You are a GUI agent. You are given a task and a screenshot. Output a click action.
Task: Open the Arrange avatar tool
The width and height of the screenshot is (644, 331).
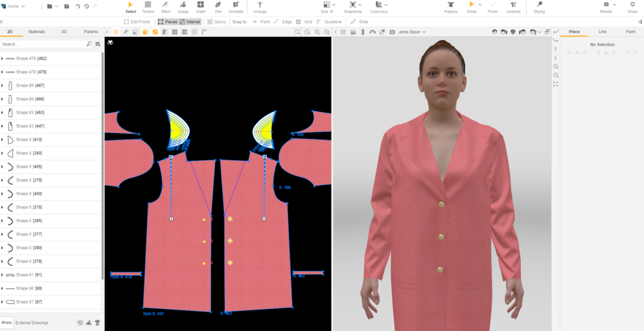[259, 7]
